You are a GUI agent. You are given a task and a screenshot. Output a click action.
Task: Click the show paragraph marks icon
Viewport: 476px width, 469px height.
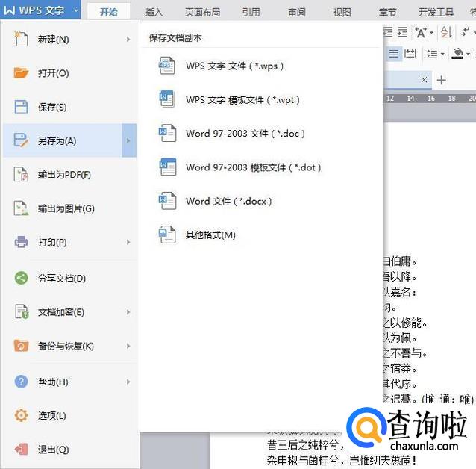(465, 31)
